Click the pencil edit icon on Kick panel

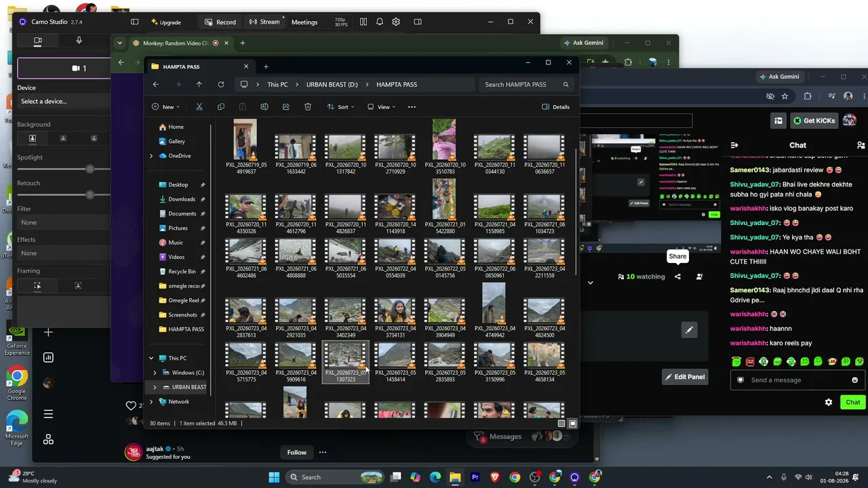pyautogui.click(x=689, y=330)
